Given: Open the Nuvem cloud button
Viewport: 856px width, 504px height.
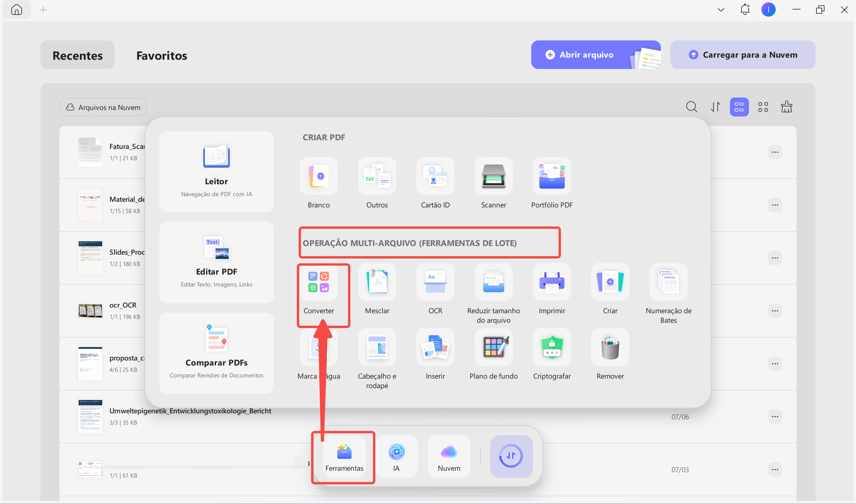Looking at the screenshot, I should point(449,456).
